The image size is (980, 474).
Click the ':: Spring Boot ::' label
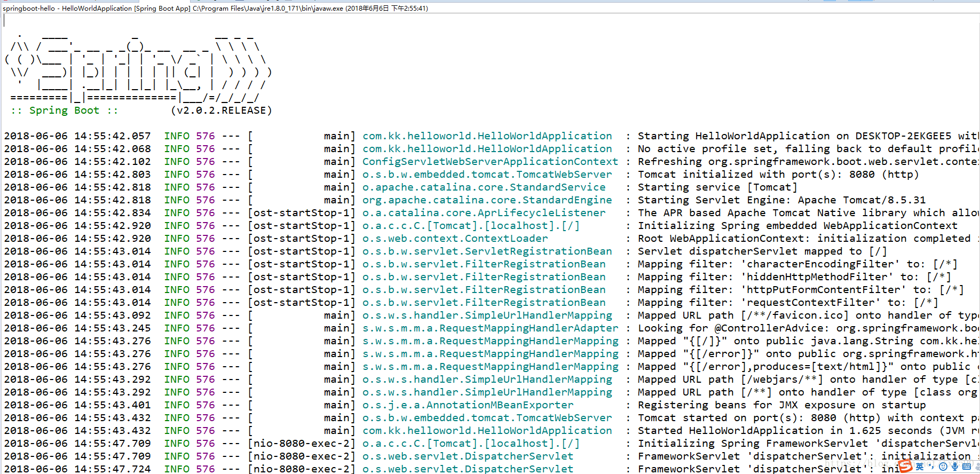pos(64,110)
